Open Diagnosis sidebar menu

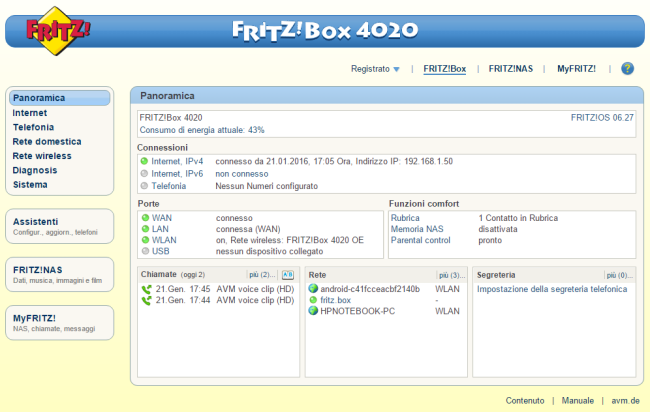(35, 170)
